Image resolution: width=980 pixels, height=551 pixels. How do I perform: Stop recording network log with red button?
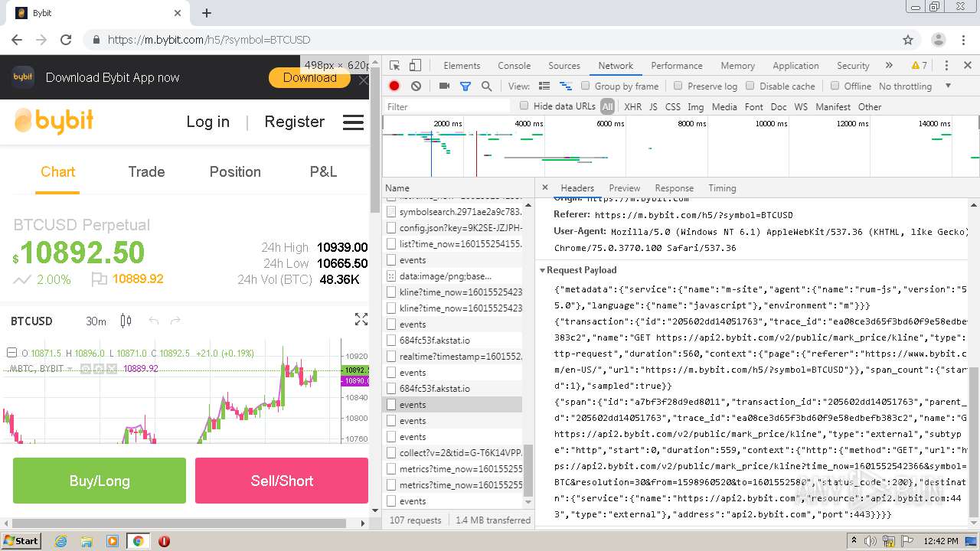pos(394,86)
